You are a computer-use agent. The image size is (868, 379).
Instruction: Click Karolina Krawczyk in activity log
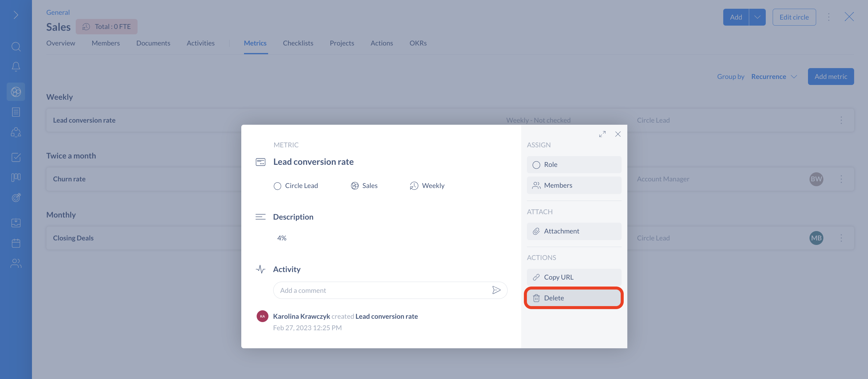tap(301, 316)
